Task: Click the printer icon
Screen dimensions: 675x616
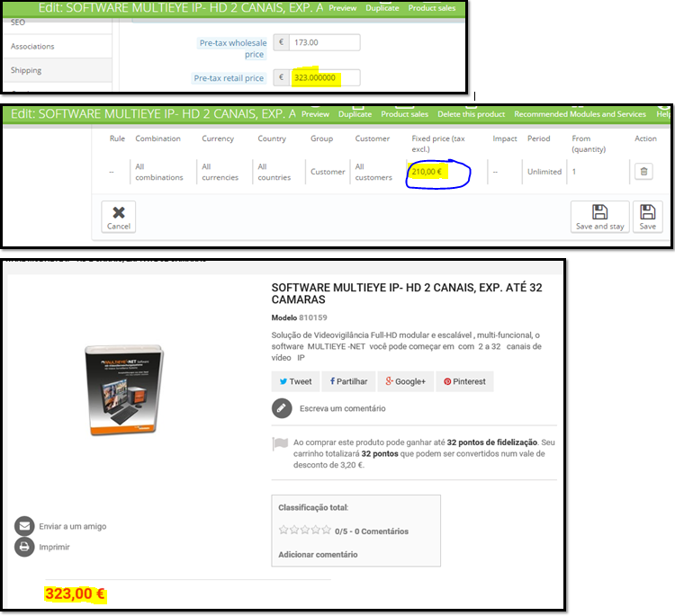Action: point(24,547)
